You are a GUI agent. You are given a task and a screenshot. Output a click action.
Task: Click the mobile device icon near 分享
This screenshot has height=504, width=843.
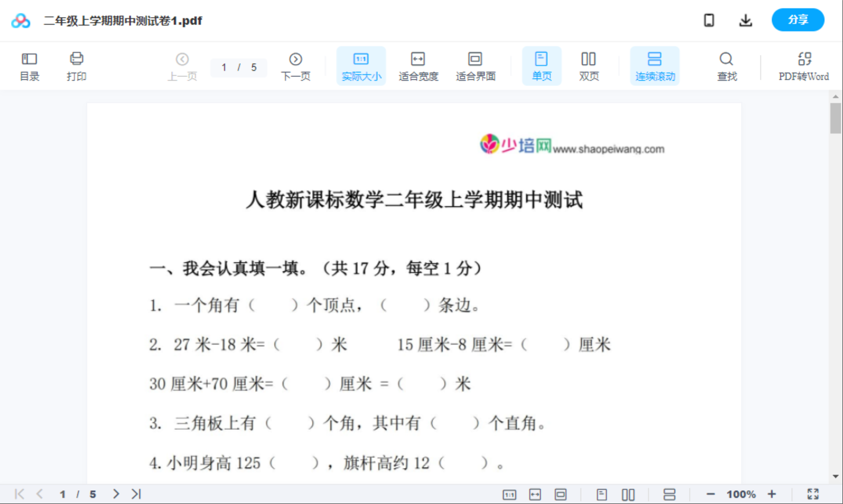point(709,20)
